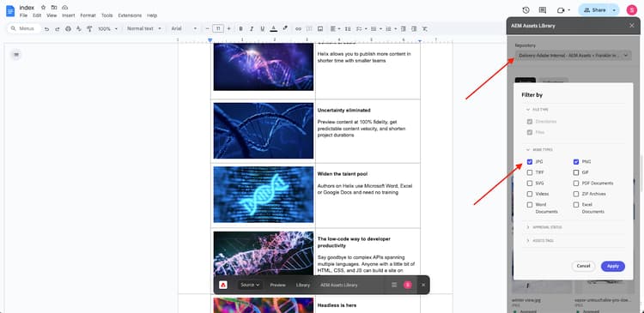Star the index document
Viewport: 644px width, 313px height.
(x=43, y=8)
